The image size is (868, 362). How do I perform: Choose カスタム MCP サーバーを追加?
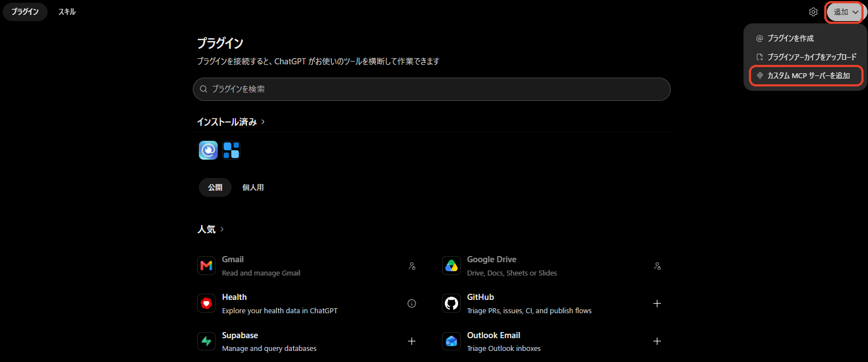(x=806, y=75)
